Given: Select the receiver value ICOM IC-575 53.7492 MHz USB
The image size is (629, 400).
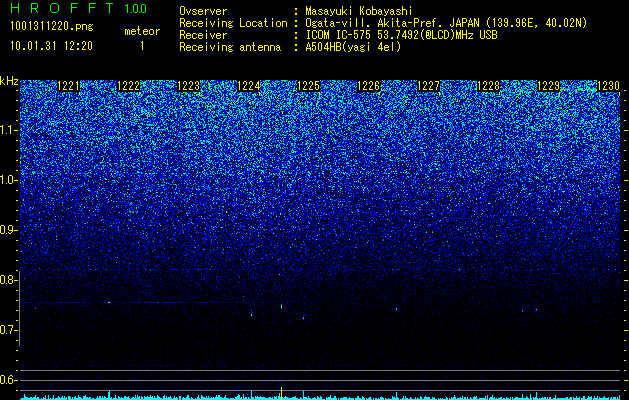Looking at the screenshot, I should (401, 35).
